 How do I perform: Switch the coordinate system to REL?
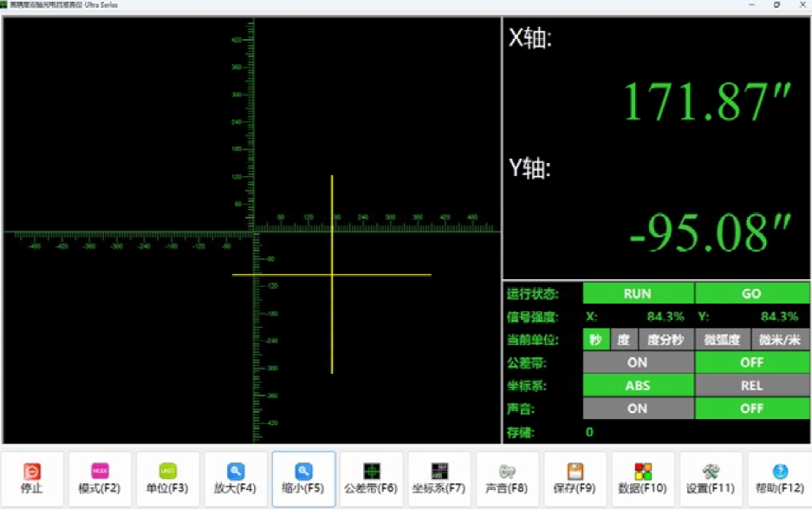[x=752, y=386]
